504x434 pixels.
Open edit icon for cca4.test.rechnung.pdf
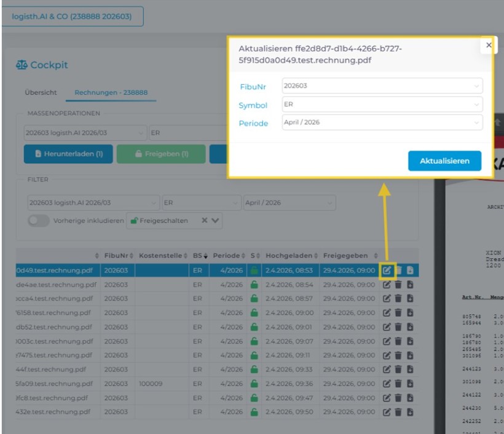pos(387,298)
